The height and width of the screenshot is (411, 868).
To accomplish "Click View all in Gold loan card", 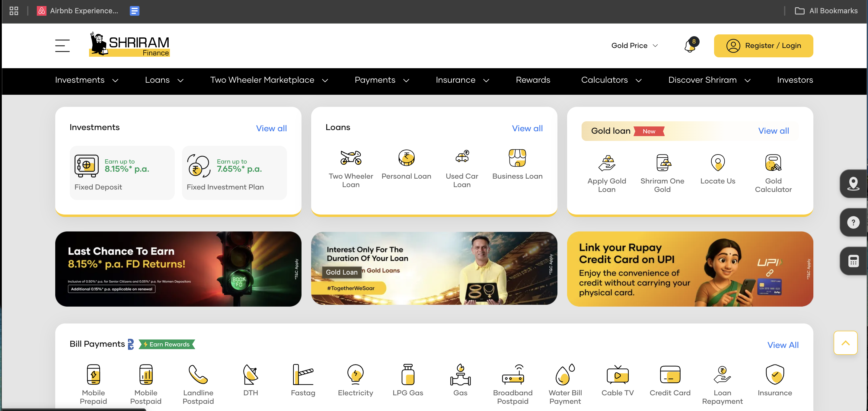I will (773, 131).
